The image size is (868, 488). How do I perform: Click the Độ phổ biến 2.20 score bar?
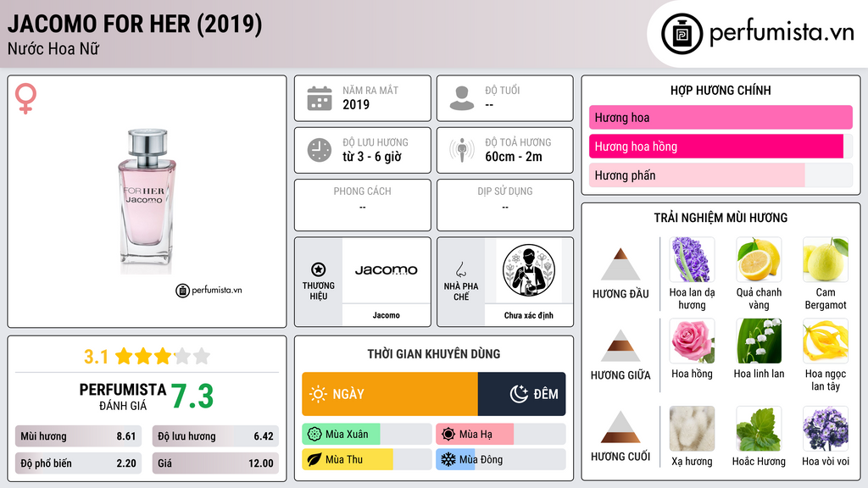click(78, 463)
